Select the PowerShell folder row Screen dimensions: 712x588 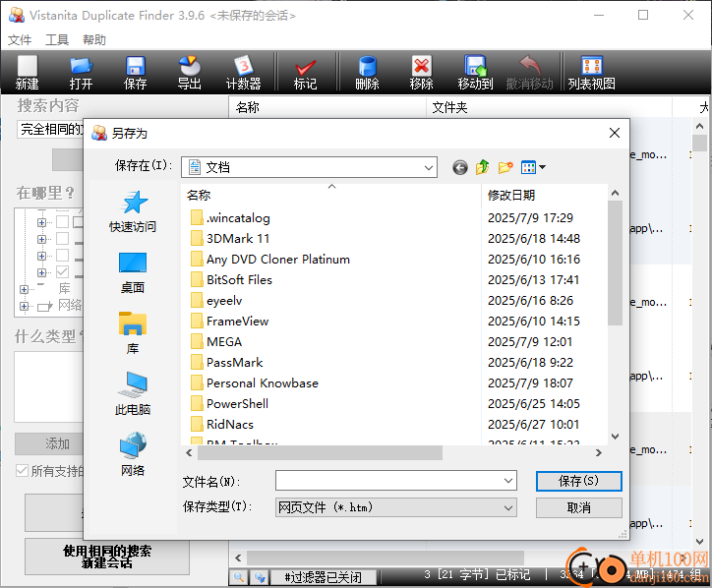tap(229, 404)
